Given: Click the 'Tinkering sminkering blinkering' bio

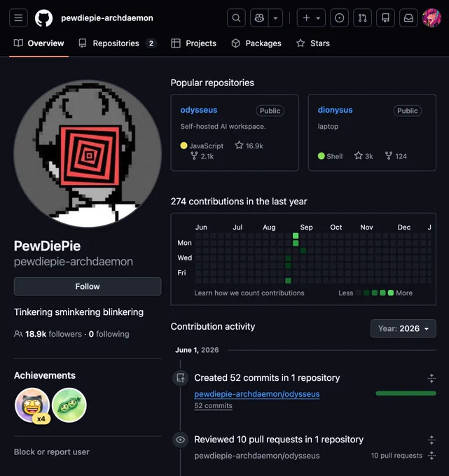Looking at the screenshot, I should point(78,312).
